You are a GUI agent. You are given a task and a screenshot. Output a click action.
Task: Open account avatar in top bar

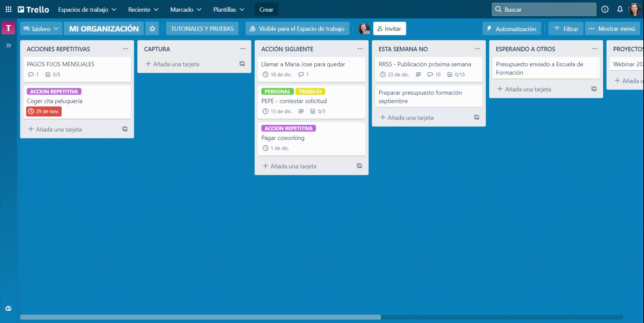[x=634, y=9]
